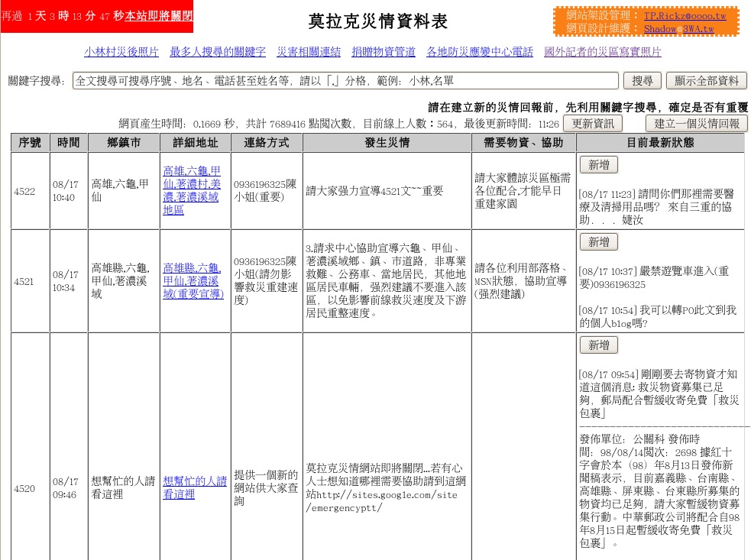Screen dimensions: 751x560
Task: Click the 莫拉克災情資料表 page title
Action: click(378, 21)
